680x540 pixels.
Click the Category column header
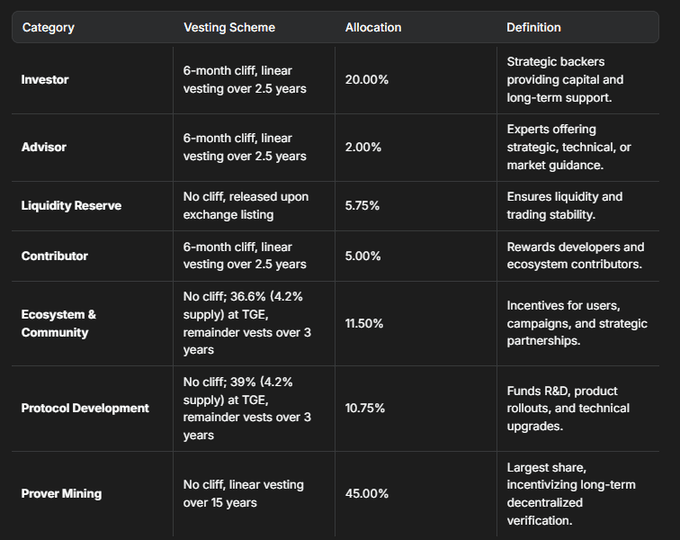pyautogui.click(x=48, y=27)
